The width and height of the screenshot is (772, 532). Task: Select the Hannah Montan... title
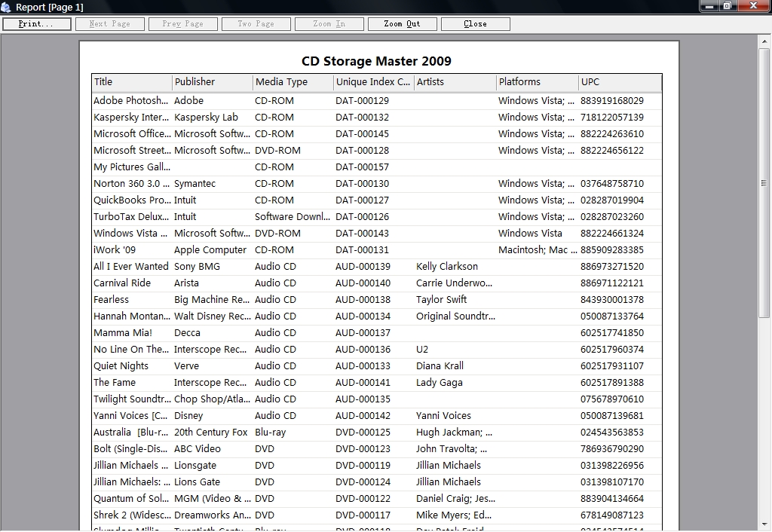(x=132, y=316)
